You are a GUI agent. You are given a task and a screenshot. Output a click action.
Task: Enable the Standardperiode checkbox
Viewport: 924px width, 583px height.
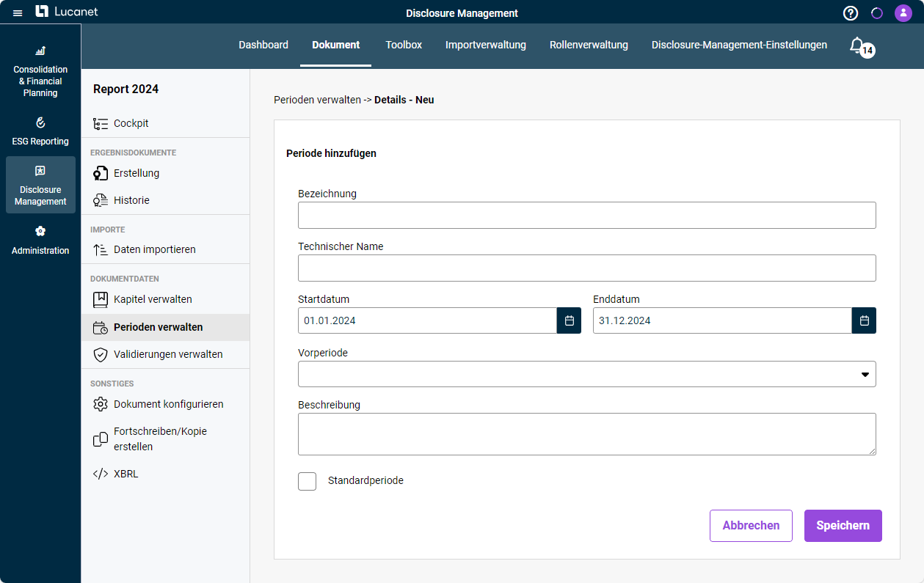[307, 481]
